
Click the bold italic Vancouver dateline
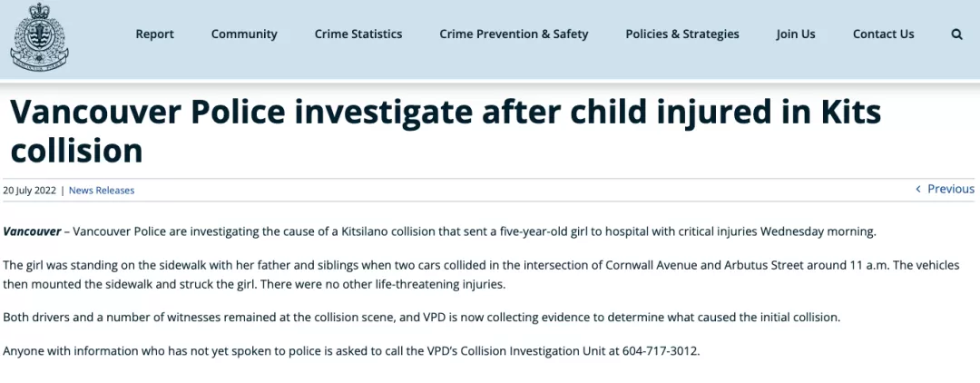coord(32,231)
